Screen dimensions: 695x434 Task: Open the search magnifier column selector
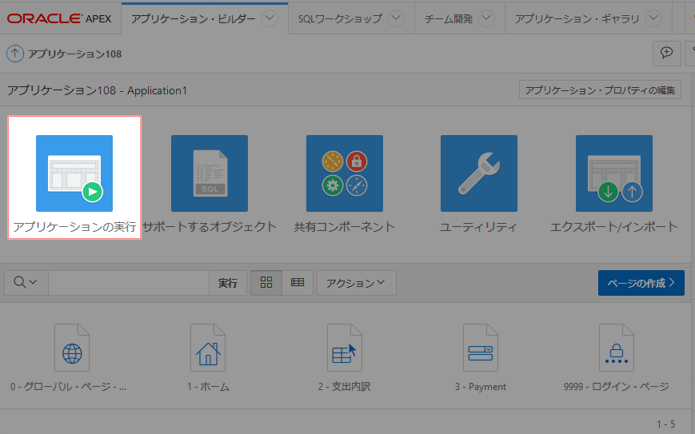point(26,283)
